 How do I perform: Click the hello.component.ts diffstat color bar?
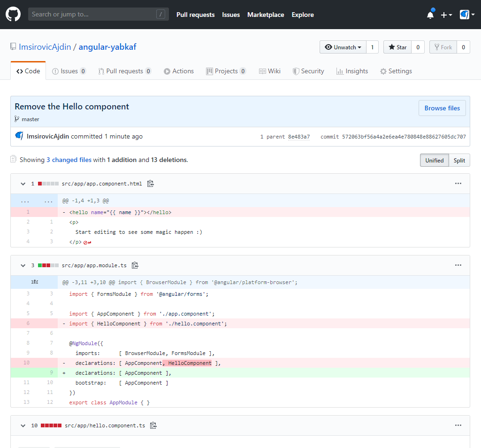pos(51,425)
